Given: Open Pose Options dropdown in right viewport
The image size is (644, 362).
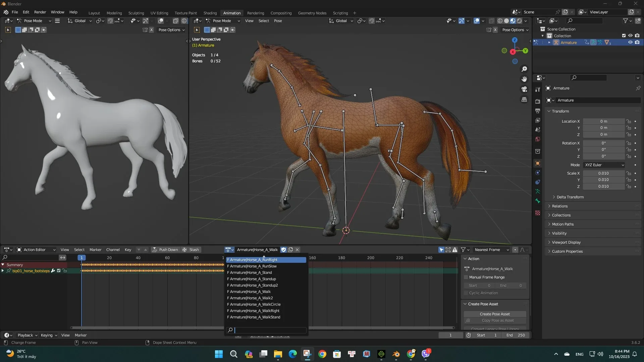Looking at the screenshot, I should click(515, 30).
